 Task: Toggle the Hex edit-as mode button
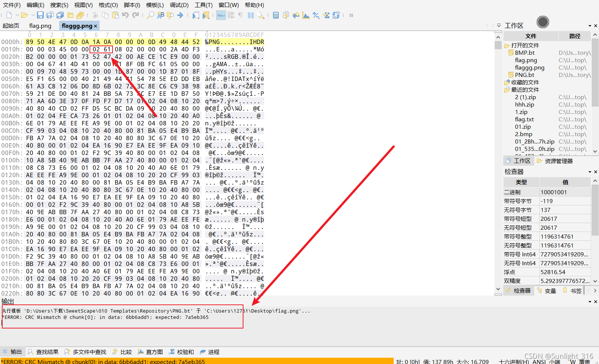pos(221,15)
